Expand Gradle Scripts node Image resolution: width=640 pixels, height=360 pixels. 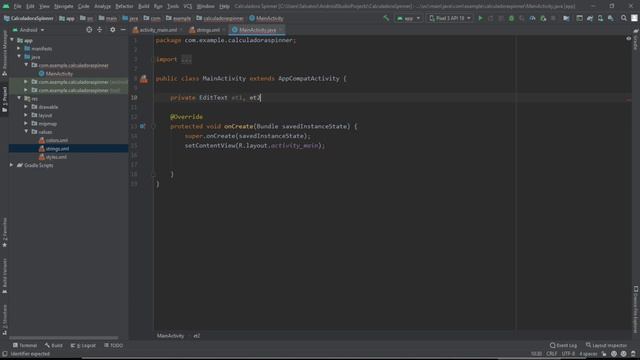(x=11, y=165)
